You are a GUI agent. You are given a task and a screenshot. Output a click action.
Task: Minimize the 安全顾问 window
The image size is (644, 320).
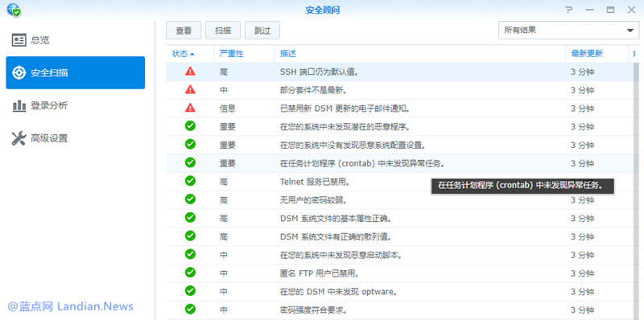pos(590,10)
